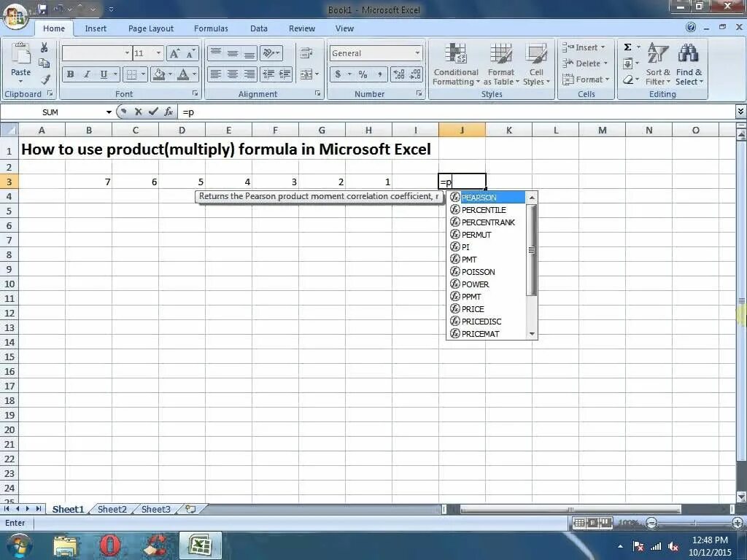The height and width of the screenshot is (560, 747).
Task: Open the font name dropdown
Action: click(x=127, y=53)
